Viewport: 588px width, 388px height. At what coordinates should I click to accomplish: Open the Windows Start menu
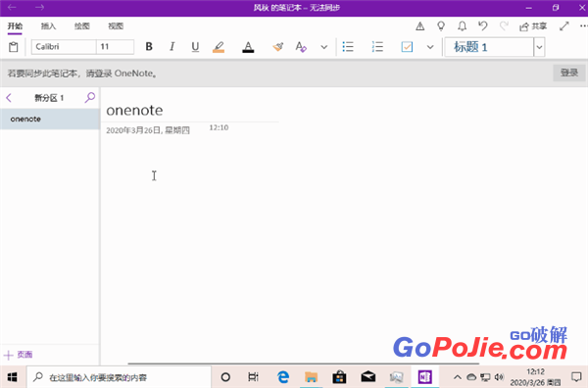click(x=13, y=377)
